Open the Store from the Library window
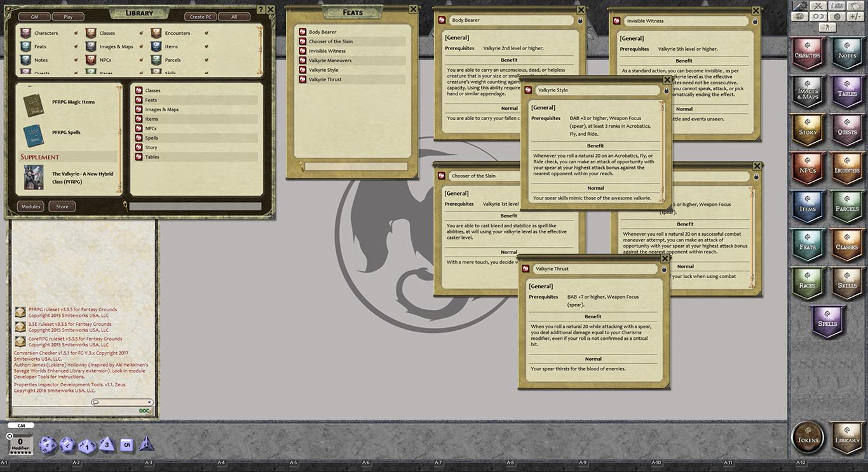 [64, 206]
